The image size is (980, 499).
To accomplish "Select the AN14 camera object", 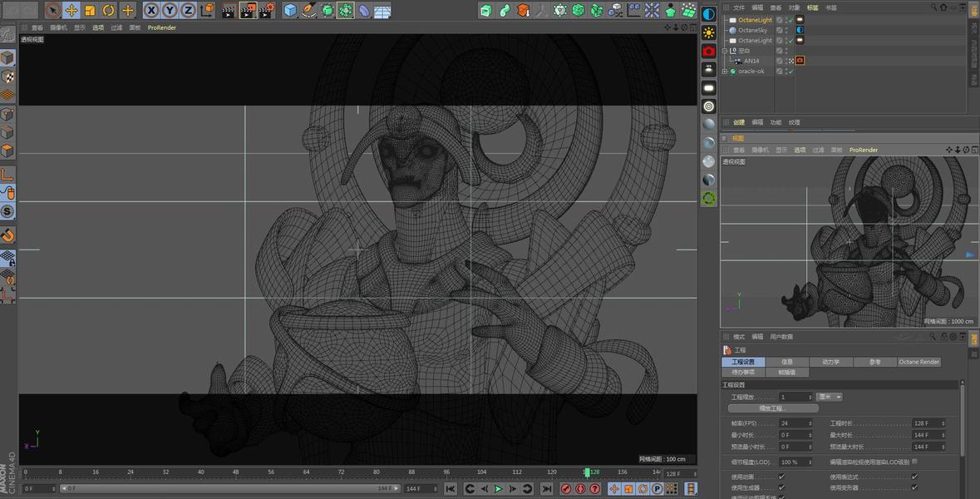I will [x=751, y=61].
